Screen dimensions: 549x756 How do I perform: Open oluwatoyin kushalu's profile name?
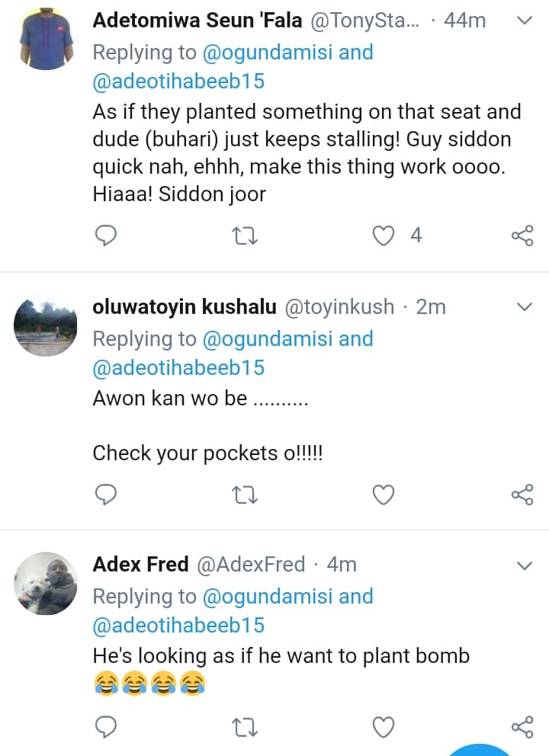(x=183, y=307)
